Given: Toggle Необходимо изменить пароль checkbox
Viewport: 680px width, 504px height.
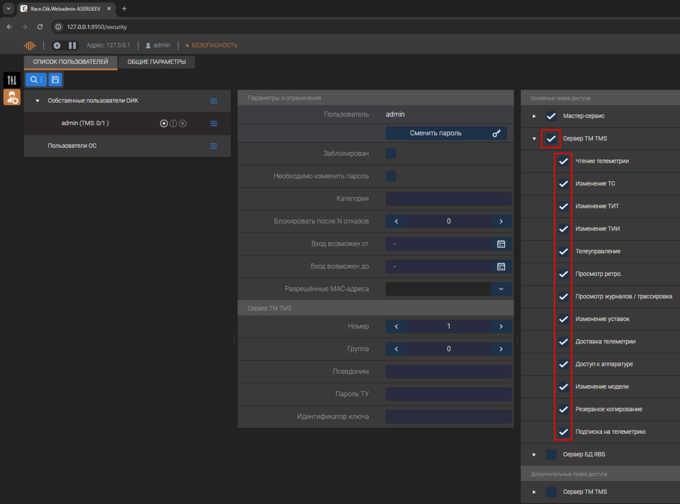Looking at the screenshot, I should (391, 176).
